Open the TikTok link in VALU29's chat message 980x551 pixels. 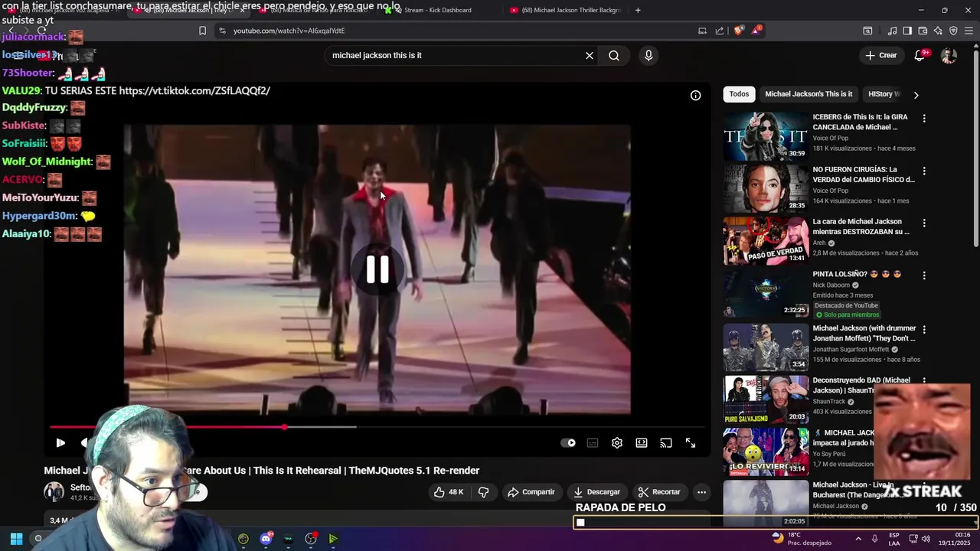point(194,90)
